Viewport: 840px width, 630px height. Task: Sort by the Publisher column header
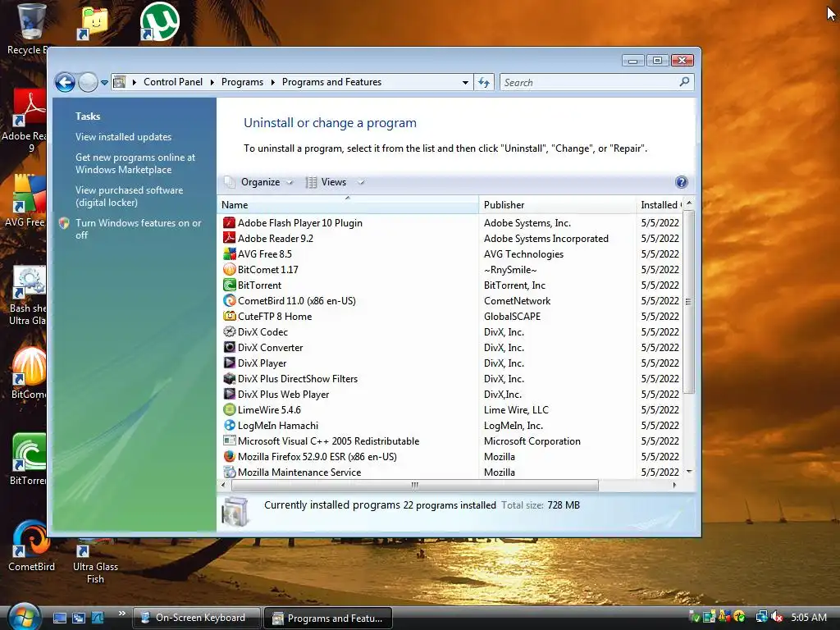(x=557, y=204)
